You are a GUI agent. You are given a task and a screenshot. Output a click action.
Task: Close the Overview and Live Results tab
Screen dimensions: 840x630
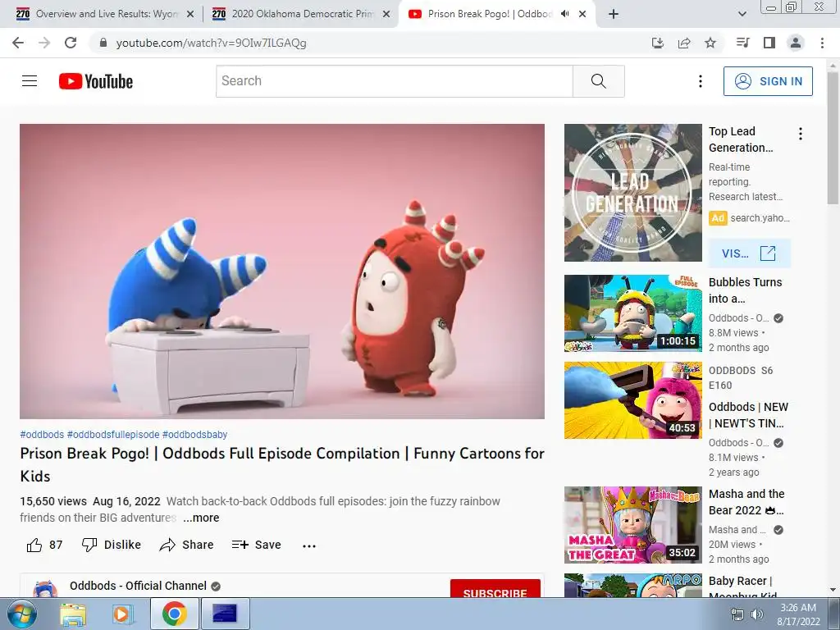coord(190,15)
